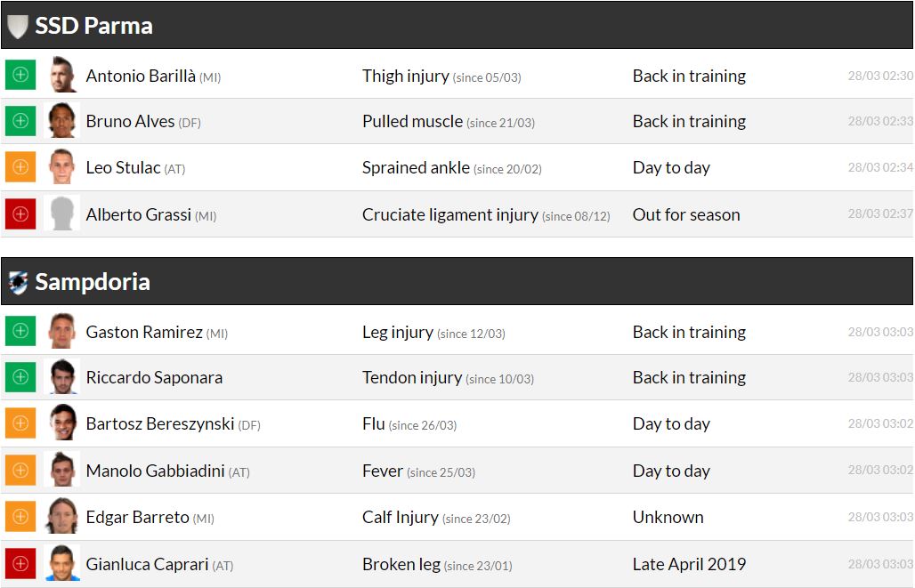Click the Sampdoria club crest icon
The width and height of the screenshot is (915, 588).
[x=18, y=282]
